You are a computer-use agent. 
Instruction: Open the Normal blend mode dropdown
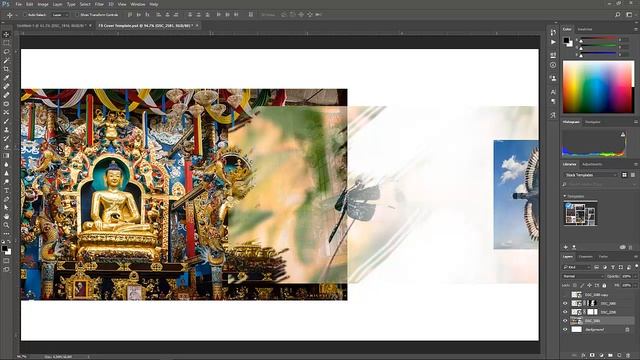583,276
